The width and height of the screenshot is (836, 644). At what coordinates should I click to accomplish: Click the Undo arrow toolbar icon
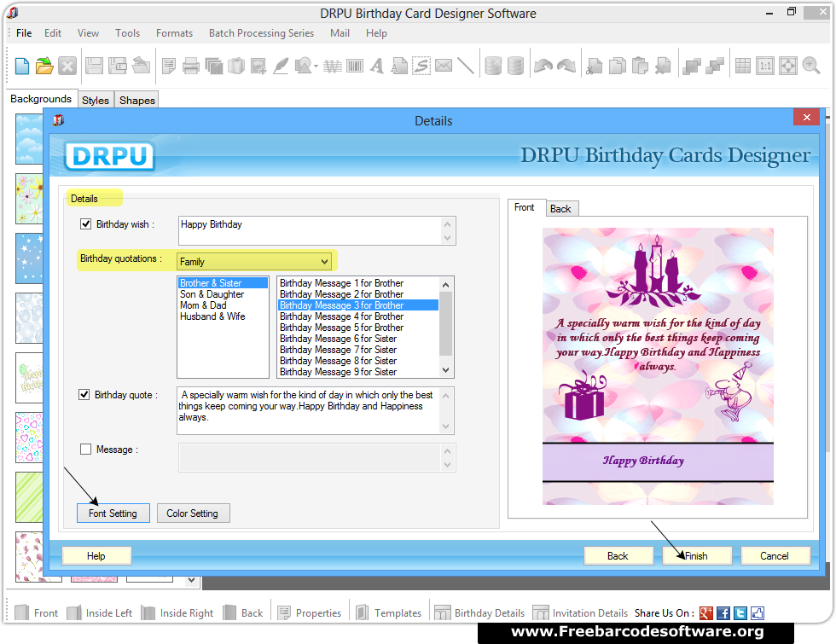point(543,67)
